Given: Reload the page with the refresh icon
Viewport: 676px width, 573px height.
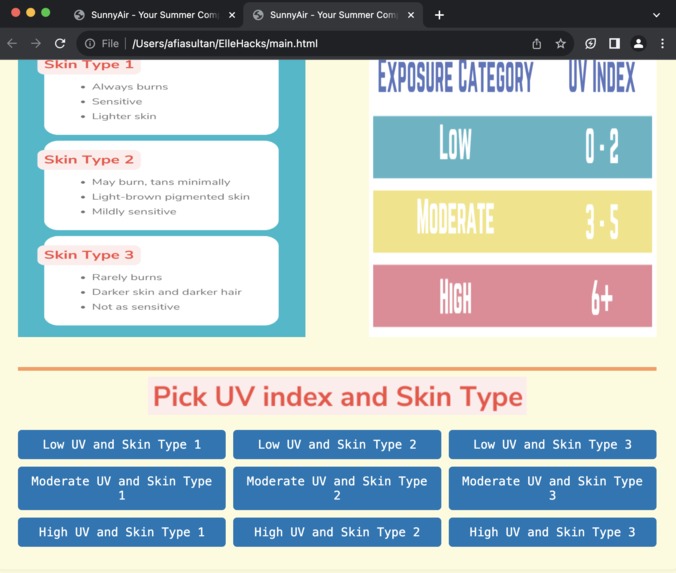Looking at the screenshot, I should (x=60, y=43).
